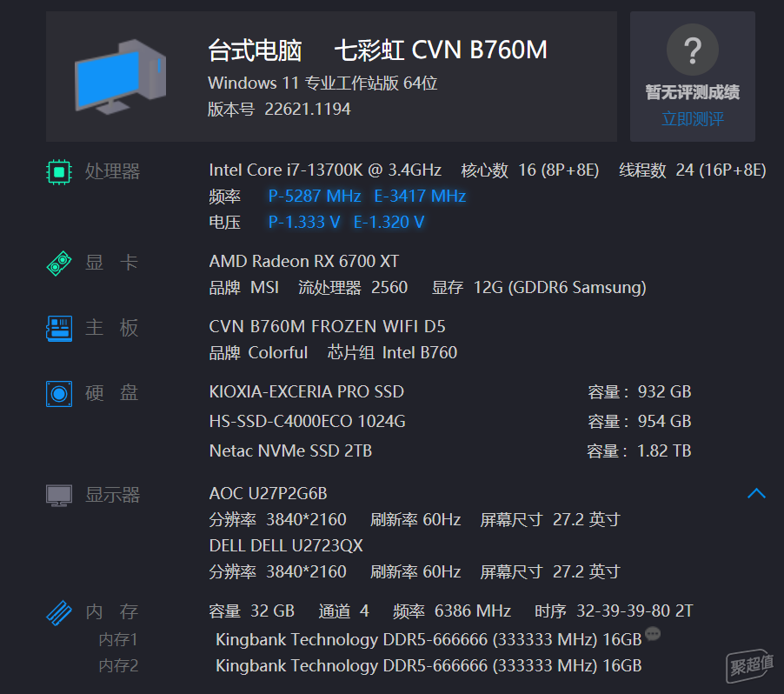Click the AOC monitor 分辨率 3840*2160 value
784x694 pixels.
pos(277,520)
